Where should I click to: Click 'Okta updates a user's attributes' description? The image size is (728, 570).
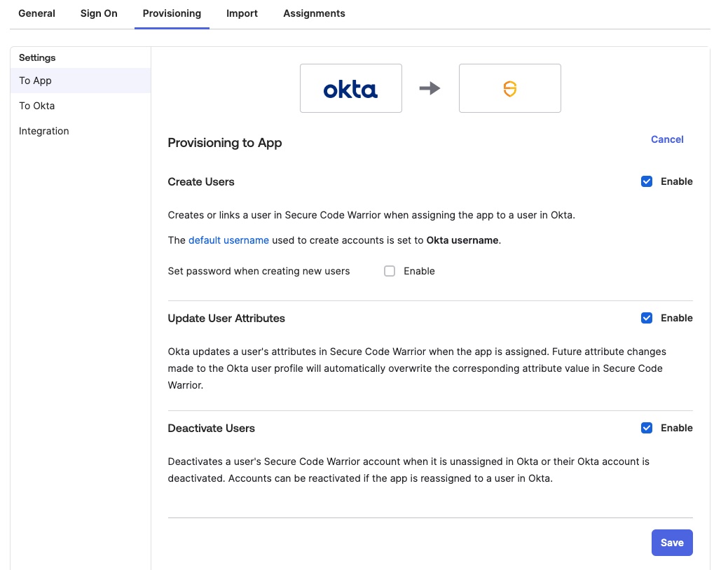click(417, 368)
